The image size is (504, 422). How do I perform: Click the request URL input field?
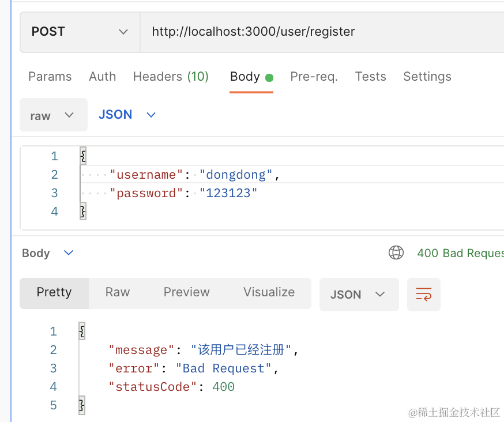(x=317, y=32)
